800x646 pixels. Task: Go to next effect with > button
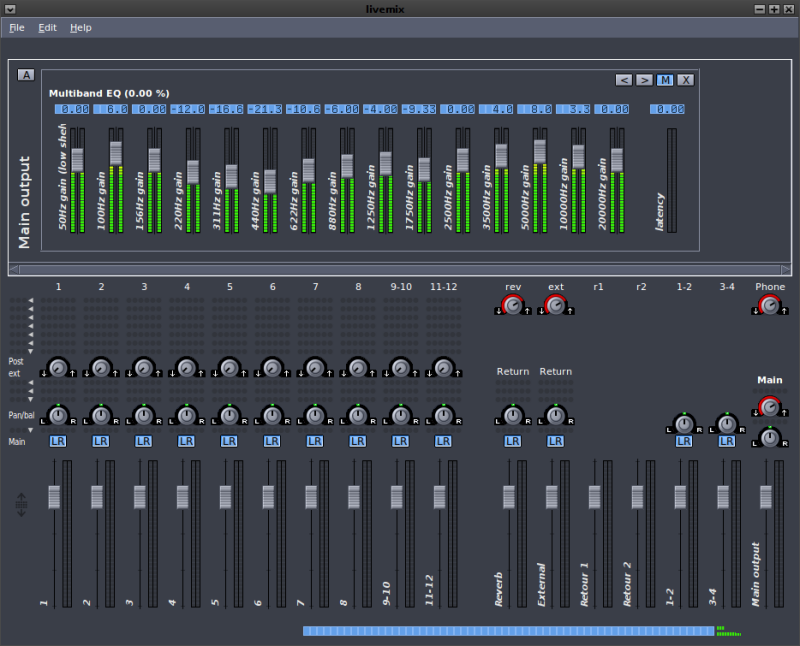click(x=644, y=80)
